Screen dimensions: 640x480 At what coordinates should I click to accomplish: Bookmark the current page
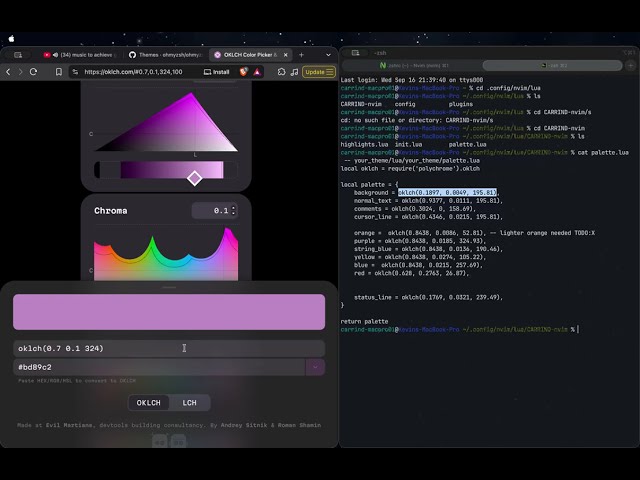(x=59, y=72)
